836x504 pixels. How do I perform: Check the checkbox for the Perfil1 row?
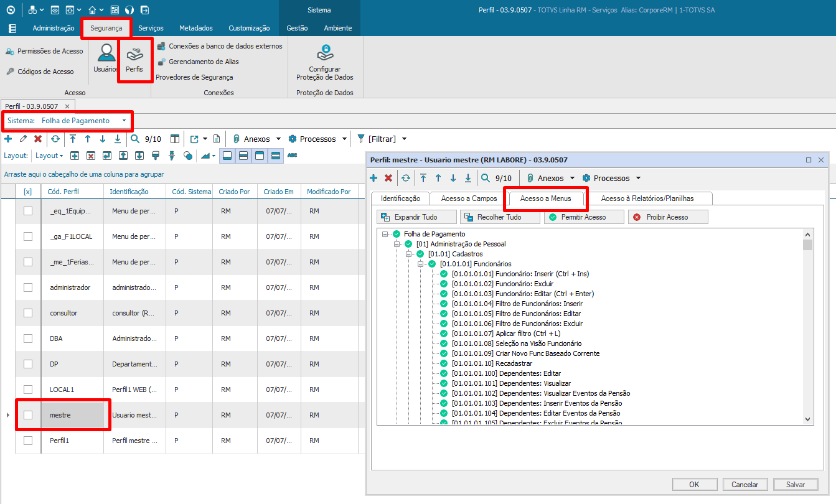click(28, 441)
